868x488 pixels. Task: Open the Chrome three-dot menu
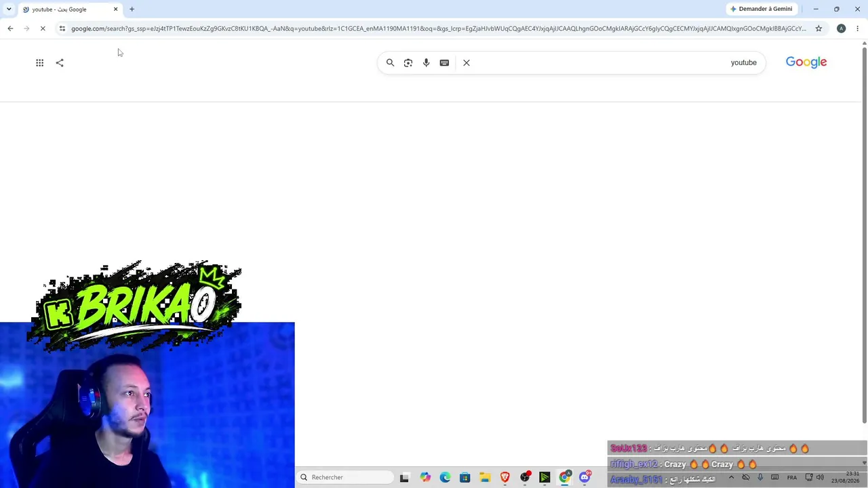tap(857, 28)
